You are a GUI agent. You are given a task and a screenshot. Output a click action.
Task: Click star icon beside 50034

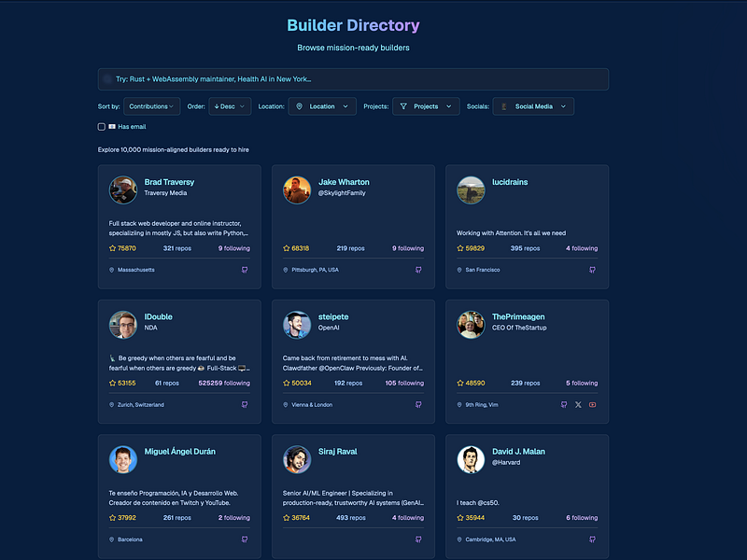pyautogui.click(x=287, y=383)
